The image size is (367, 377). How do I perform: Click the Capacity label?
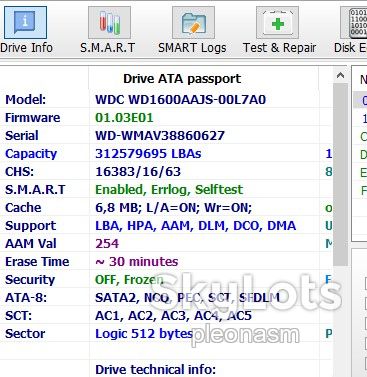pyautogui.click(x=31, y=154)
